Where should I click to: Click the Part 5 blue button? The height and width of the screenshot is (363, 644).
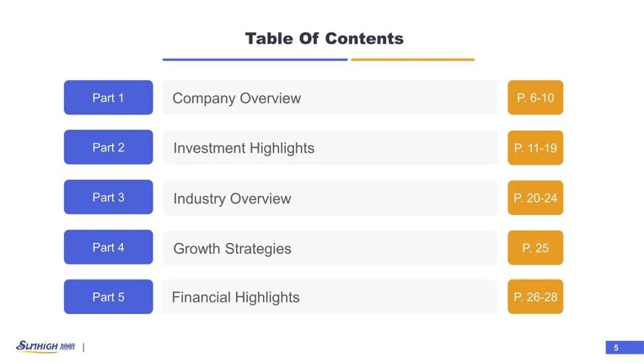pyautogui.click(x=109, y=297)
